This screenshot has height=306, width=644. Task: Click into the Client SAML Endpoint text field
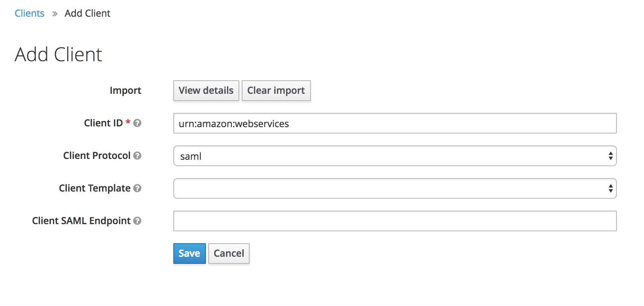coord(395,221)
